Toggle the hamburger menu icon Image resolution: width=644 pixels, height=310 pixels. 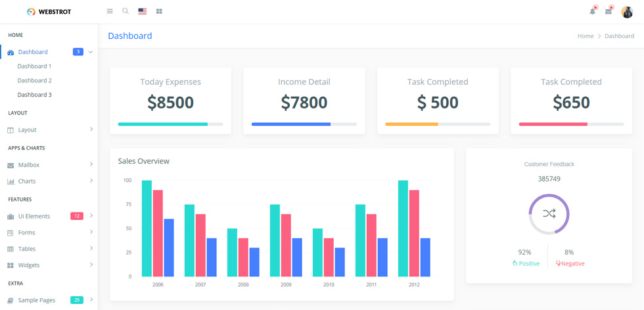point(110,11)
